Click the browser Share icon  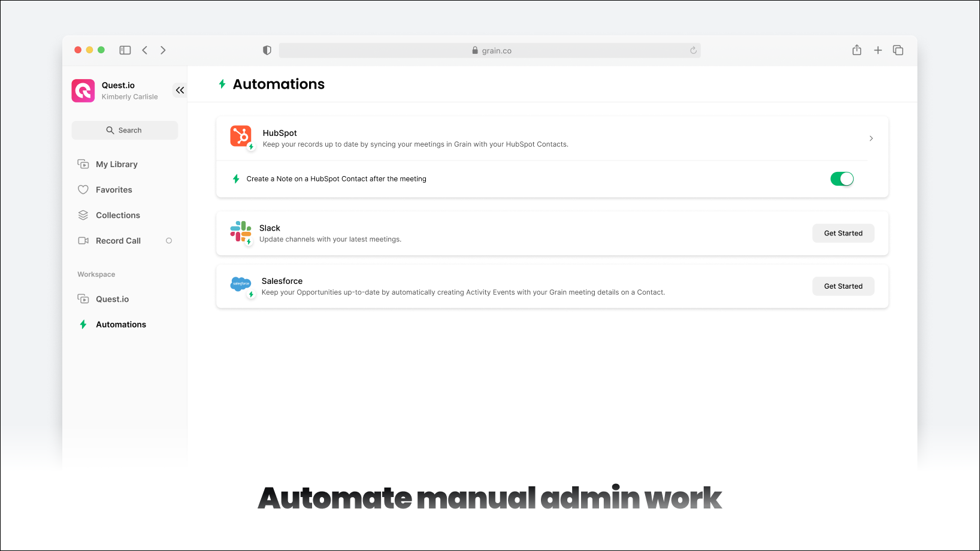857,50
